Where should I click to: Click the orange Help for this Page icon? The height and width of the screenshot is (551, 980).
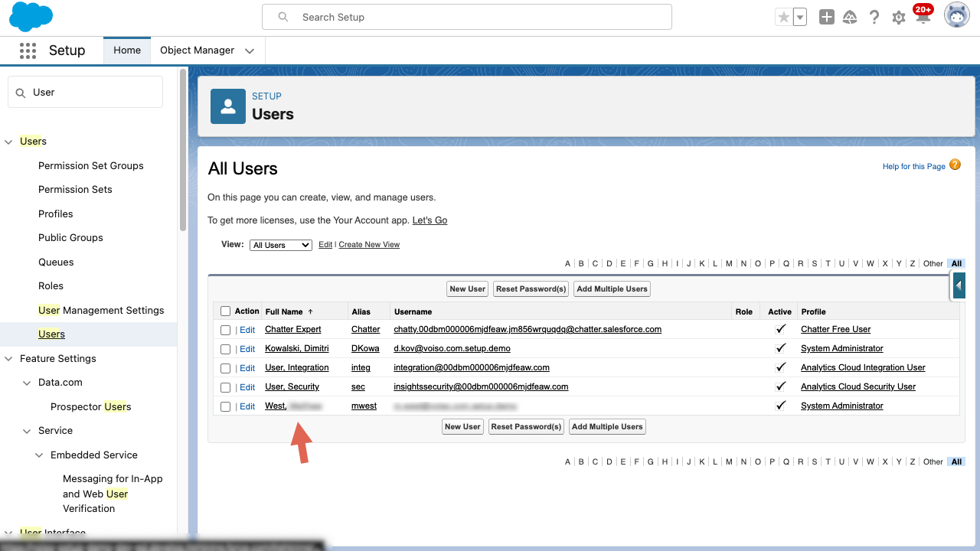(x=955, y=165)
